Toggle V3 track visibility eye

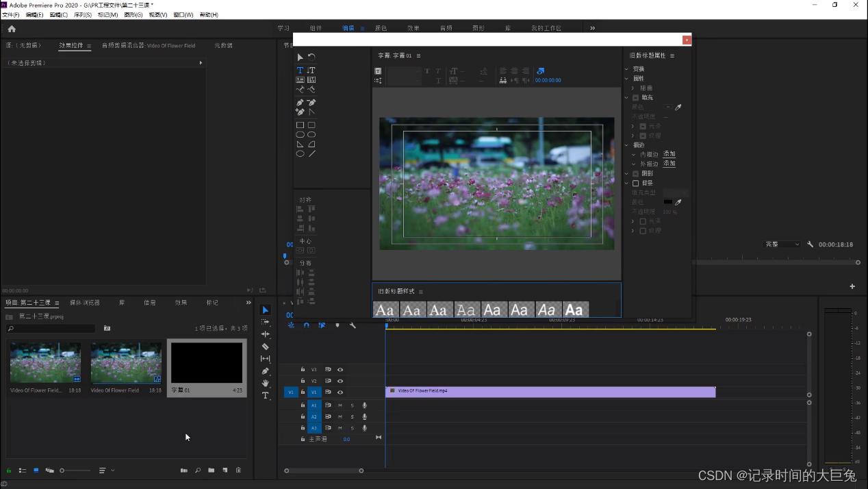(340, 370)
